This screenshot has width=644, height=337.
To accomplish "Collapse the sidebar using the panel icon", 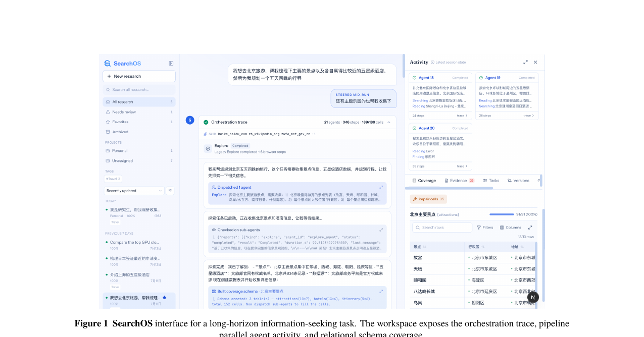I will [x=171, y=64].
